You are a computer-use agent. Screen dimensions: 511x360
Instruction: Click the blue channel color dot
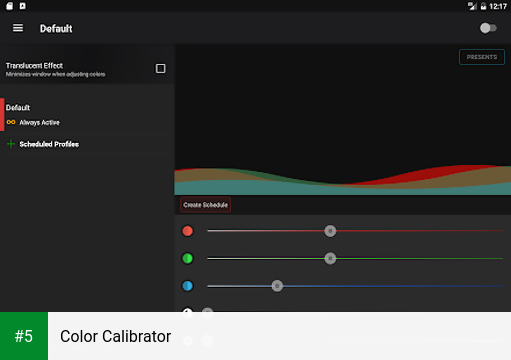point(187,286)
